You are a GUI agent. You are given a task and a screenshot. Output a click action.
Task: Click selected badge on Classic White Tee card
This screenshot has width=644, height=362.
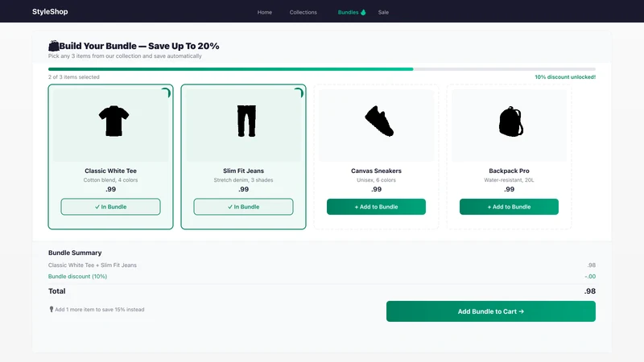[166, 93]
